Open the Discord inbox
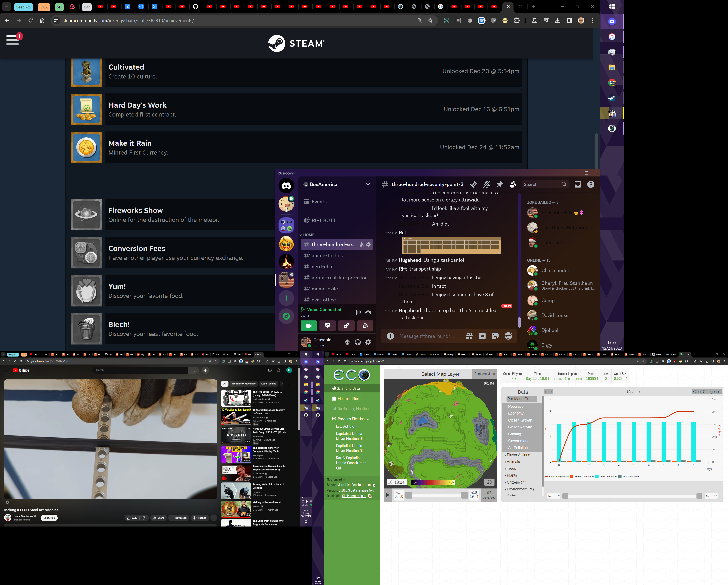The width and height of the screenshot is (728, 585). point(578,184)
